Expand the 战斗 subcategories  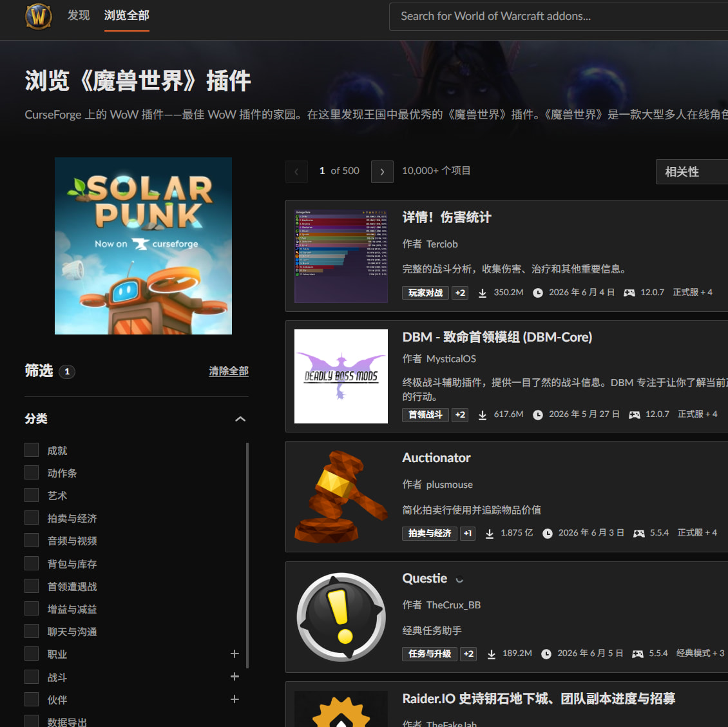coord(235,677)
